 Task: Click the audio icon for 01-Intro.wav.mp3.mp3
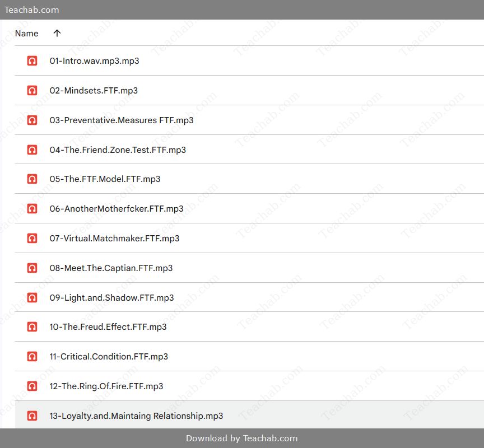click(32, 61)
